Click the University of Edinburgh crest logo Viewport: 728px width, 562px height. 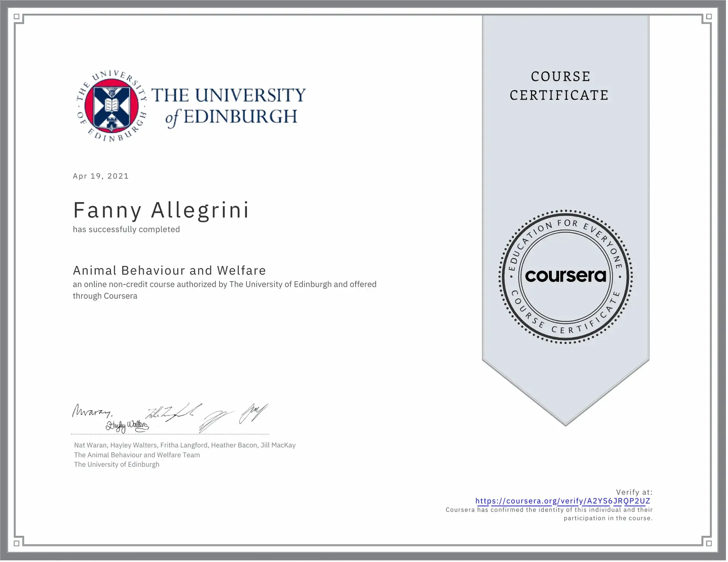[x=112, y=106]
